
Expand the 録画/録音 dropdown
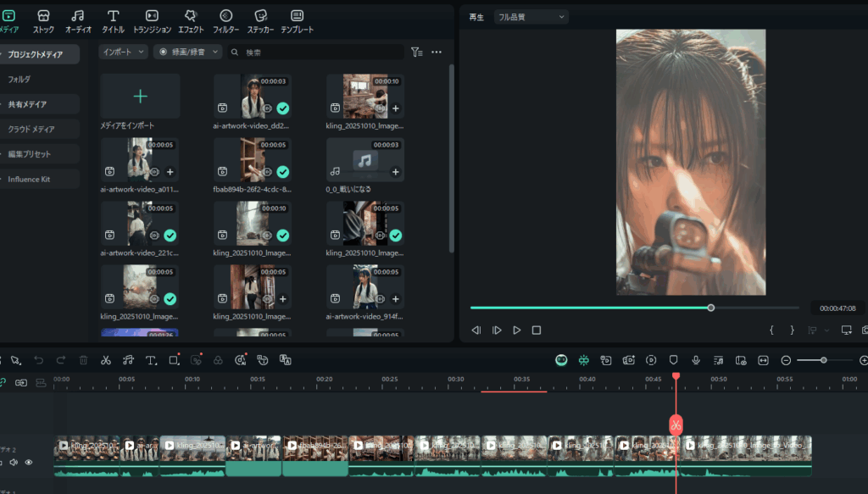(187, 52)
